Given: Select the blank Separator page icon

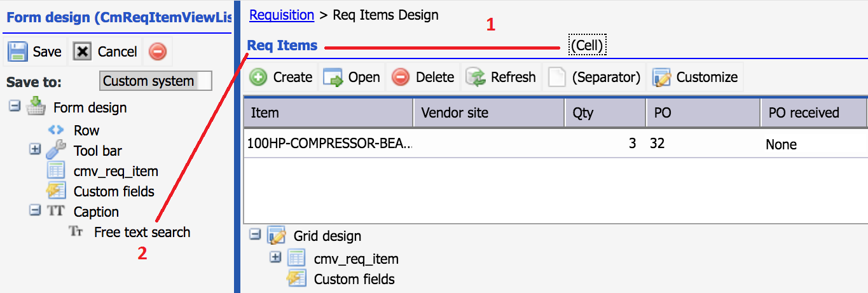Looking at the screenshot, I should pyautogui.click(x=556, y=78).
